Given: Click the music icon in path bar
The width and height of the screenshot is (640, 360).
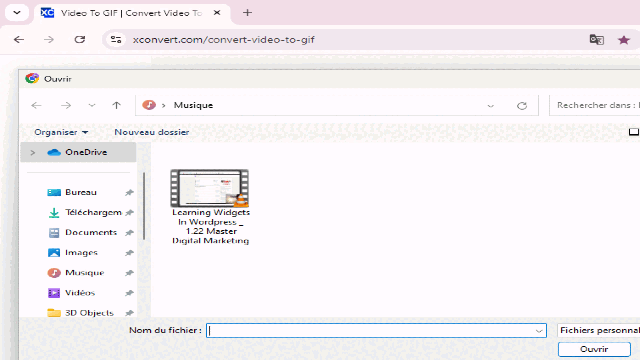Looking at the screenshot, I should click(149, 105).
